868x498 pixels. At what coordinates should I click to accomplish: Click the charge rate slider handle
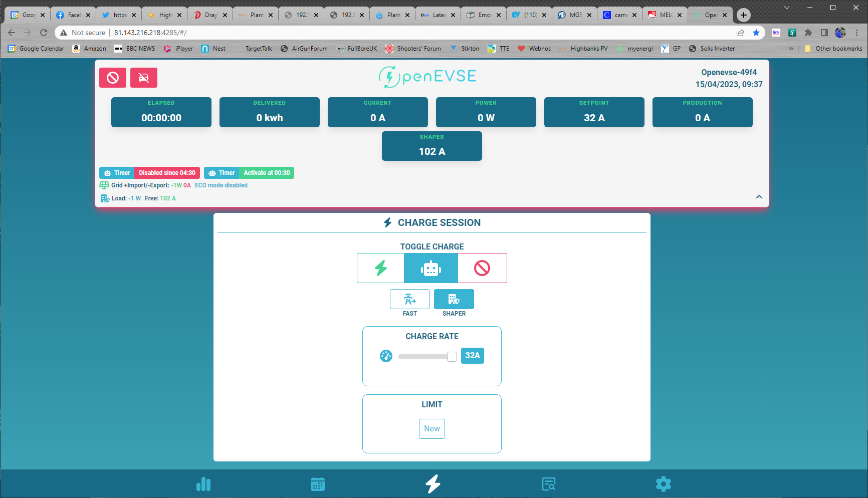point(452,356)
